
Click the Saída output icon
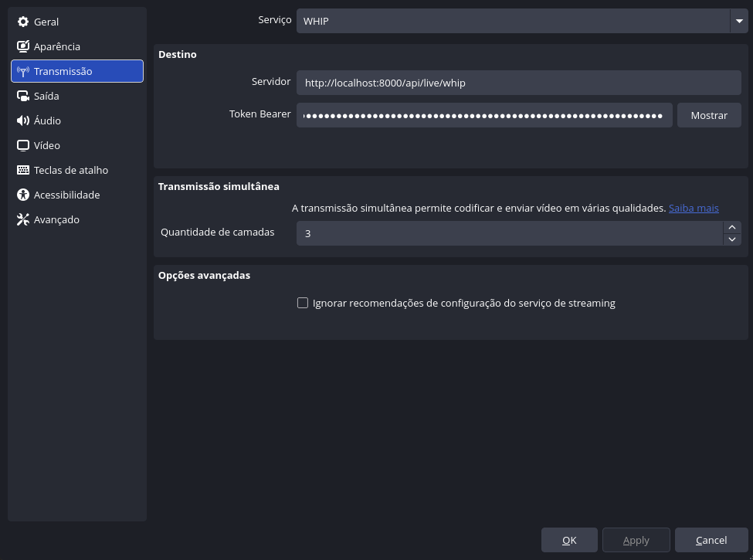[22, 96]
